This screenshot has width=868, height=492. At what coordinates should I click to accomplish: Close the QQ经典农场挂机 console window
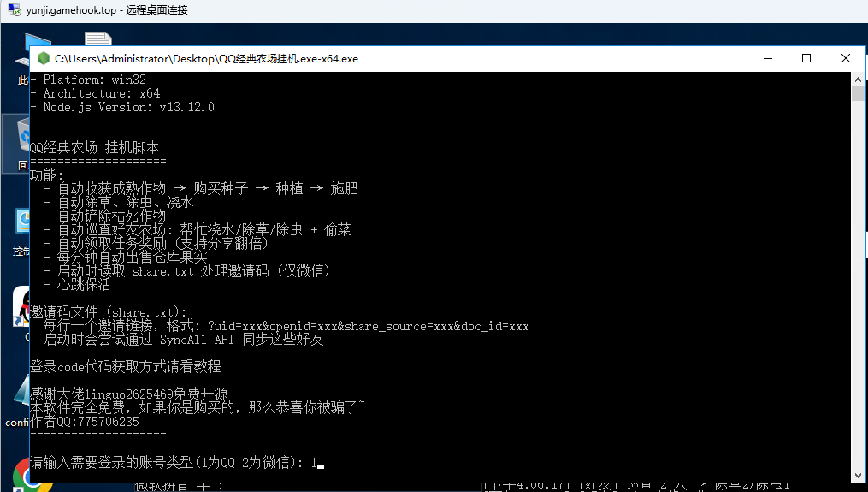(846, 59)
